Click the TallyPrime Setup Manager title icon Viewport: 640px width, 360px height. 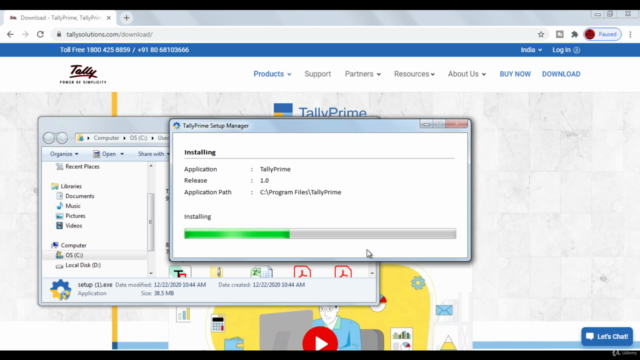[x=176, y=126]
